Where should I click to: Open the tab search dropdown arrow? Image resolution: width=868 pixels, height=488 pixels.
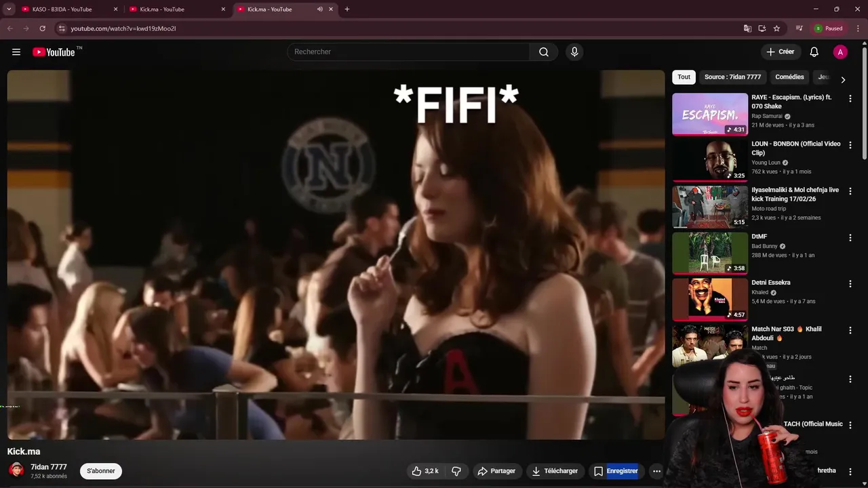(9, 9)
